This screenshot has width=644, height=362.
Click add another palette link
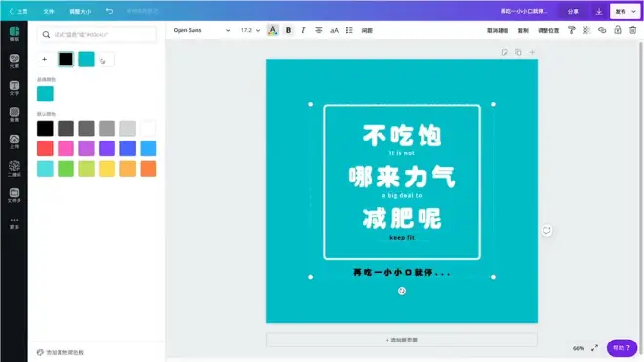tap(60, 352)
